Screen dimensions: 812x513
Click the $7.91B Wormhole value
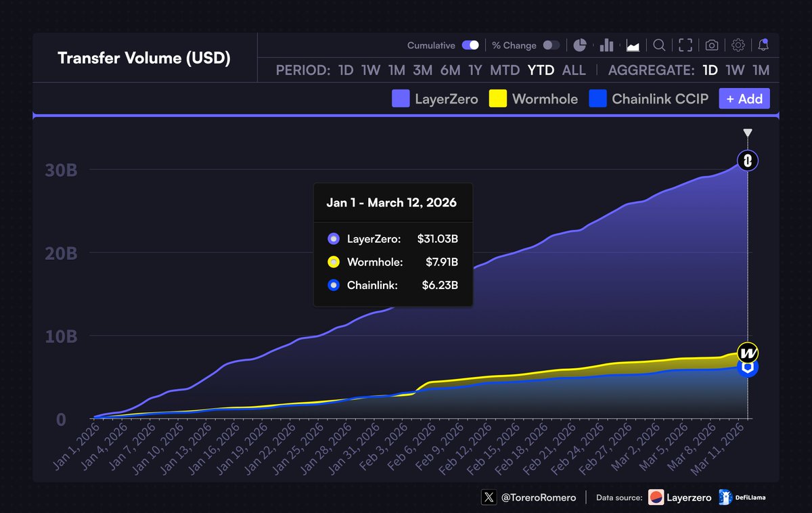point(441,262)
